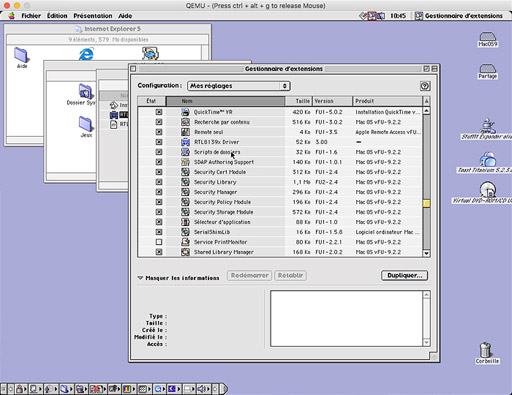Click the Apple menu icon
This screenshot has height=395, width=512.
pyautogui.click(x=12, y=16)
